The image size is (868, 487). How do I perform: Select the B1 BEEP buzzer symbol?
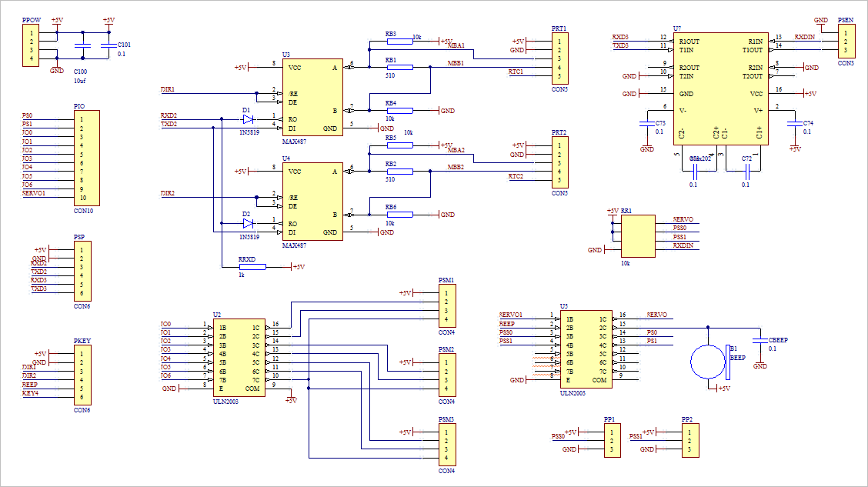tap(710, 362)
